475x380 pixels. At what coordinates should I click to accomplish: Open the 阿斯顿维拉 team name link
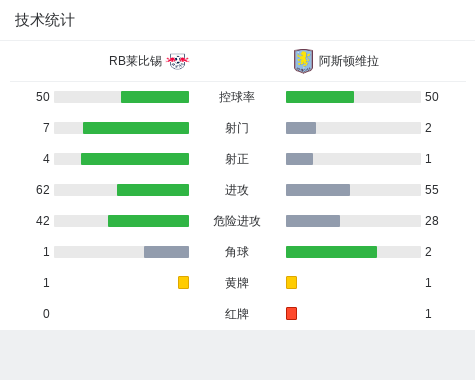click(x=349, y=61)
